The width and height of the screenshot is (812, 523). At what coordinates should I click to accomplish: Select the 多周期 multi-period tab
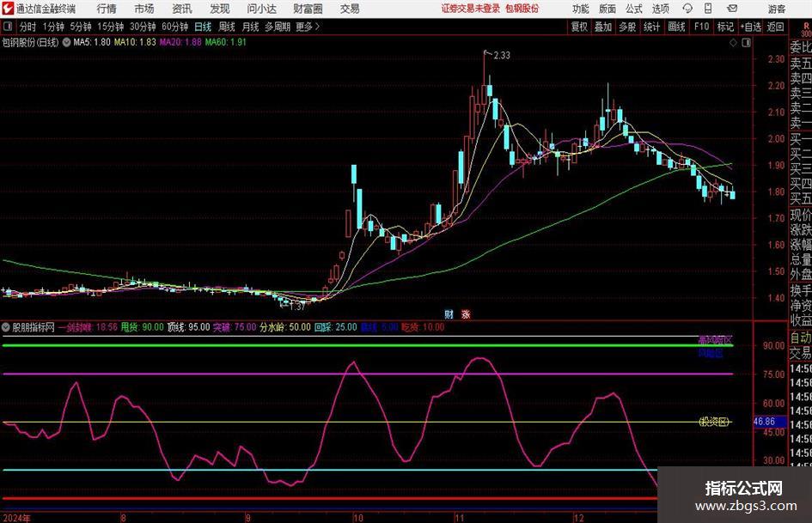pyautogui.click(x=278, y=27)
